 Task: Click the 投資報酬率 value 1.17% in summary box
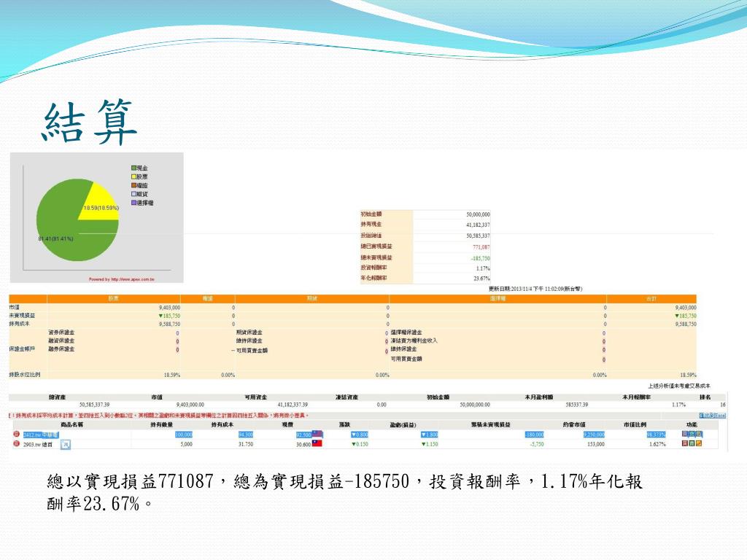click(x=483, y=268)
